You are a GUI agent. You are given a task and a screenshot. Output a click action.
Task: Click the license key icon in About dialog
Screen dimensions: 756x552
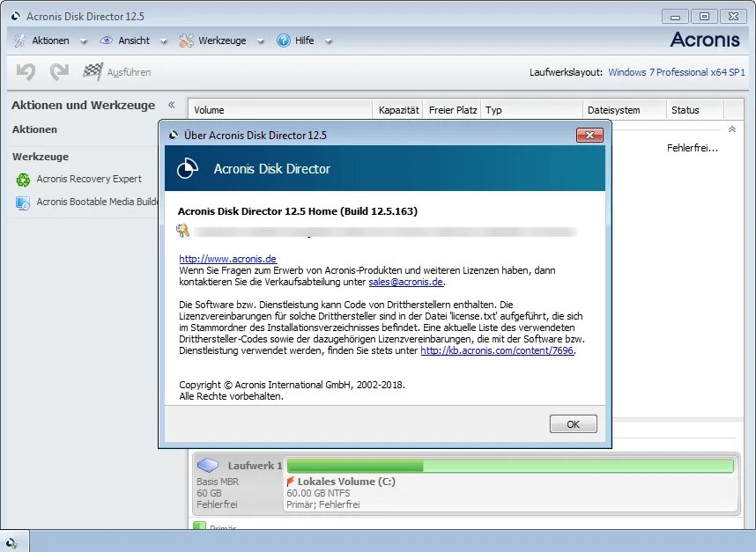[182, 231]
